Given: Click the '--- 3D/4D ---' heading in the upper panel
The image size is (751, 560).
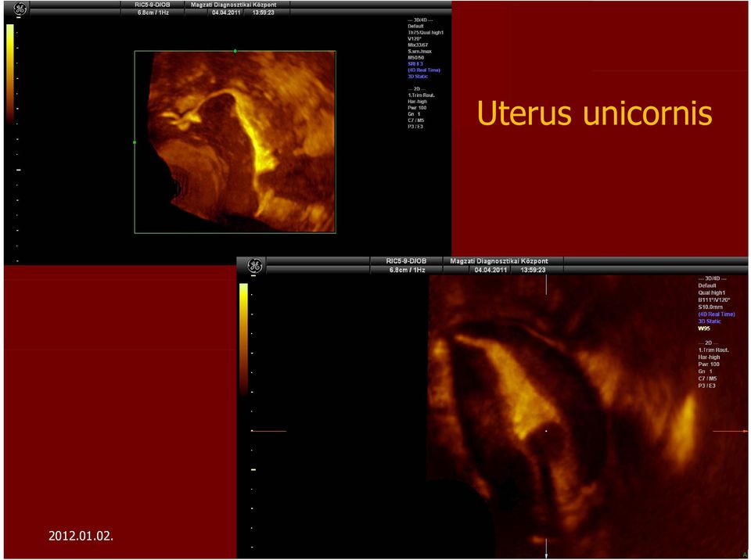Looking at the screenshot, I should [421, 20].
